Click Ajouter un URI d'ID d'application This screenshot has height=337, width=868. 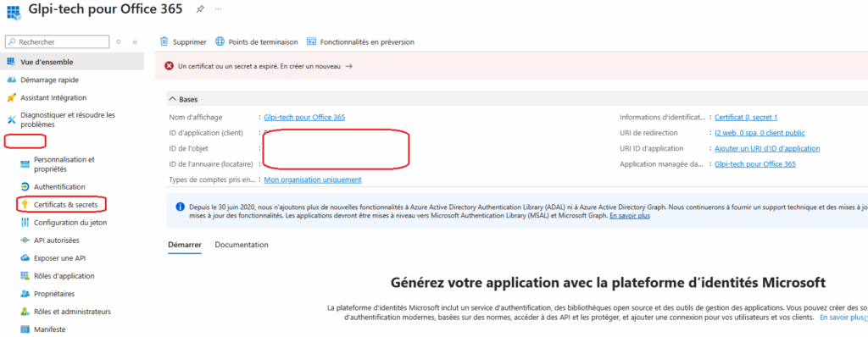click(x=767, y=148)
